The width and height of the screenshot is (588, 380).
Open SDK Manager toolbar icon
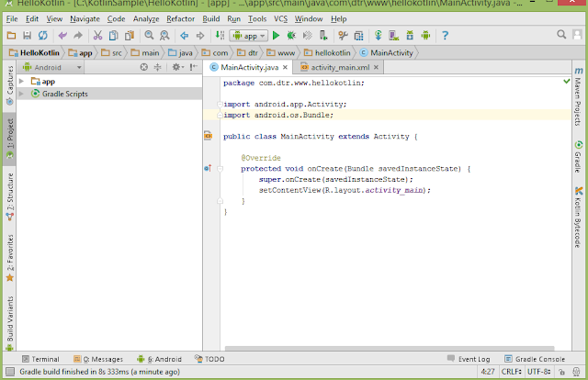410,36
